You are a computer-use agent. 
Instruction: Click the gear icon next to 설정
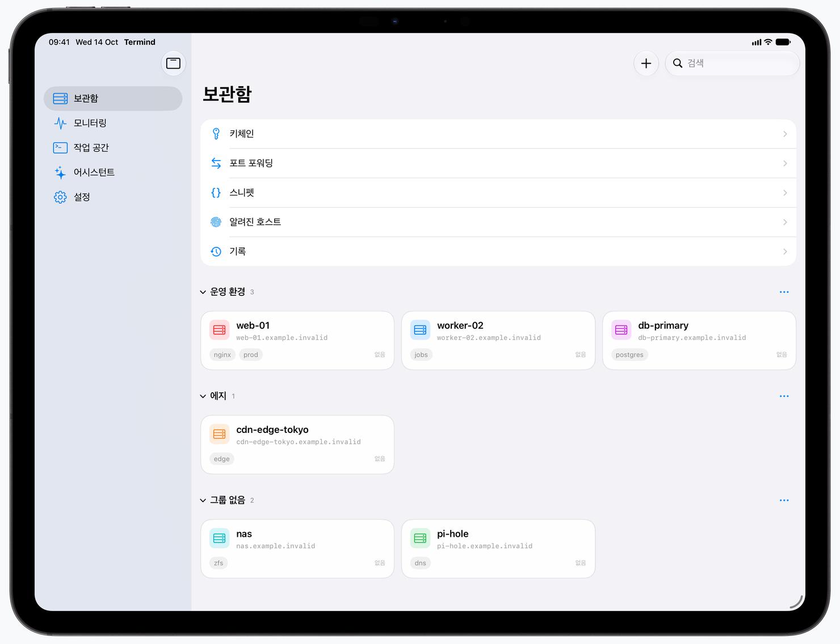coord(60,197)
